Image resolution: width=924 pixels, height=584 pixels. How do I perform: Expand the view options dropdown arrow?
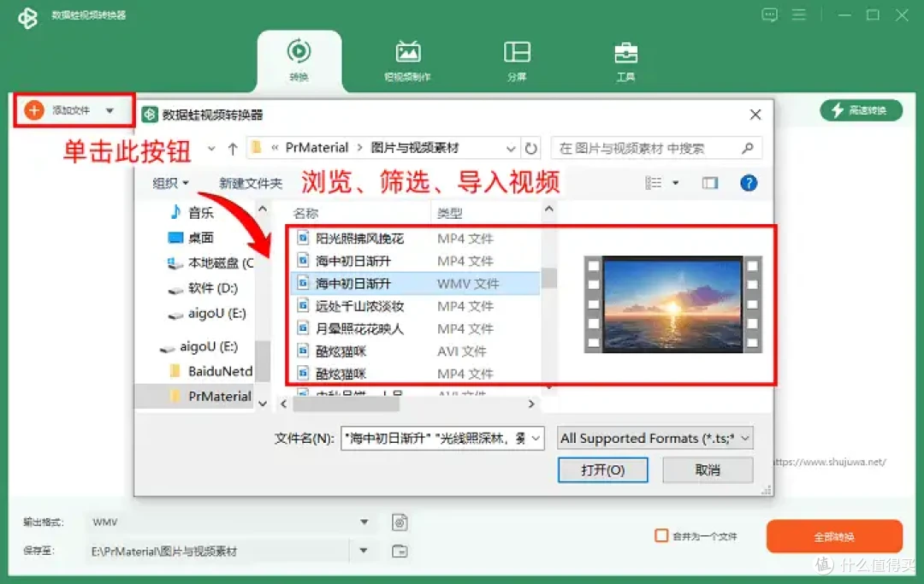(675, 183)
